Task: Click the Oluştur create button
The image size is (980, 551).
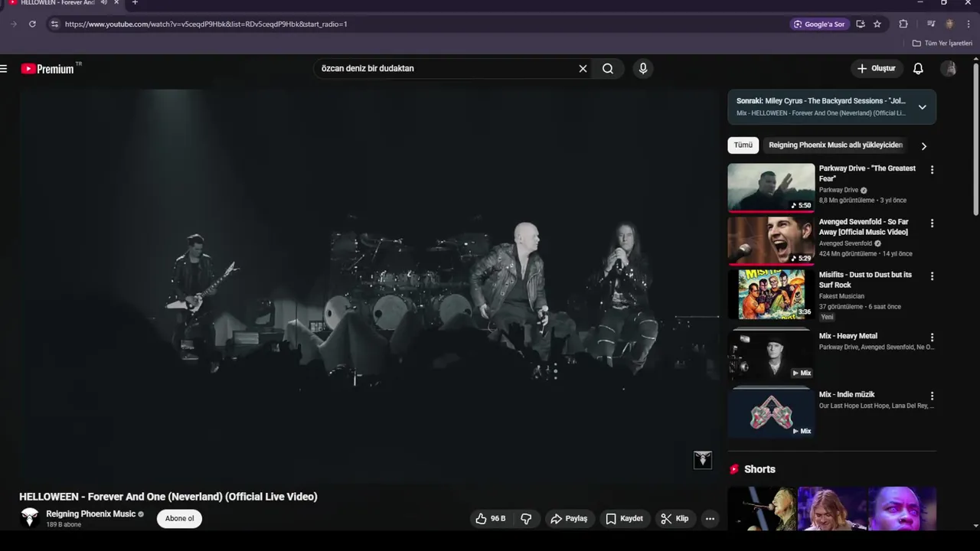Action: [x=876, y=68]
